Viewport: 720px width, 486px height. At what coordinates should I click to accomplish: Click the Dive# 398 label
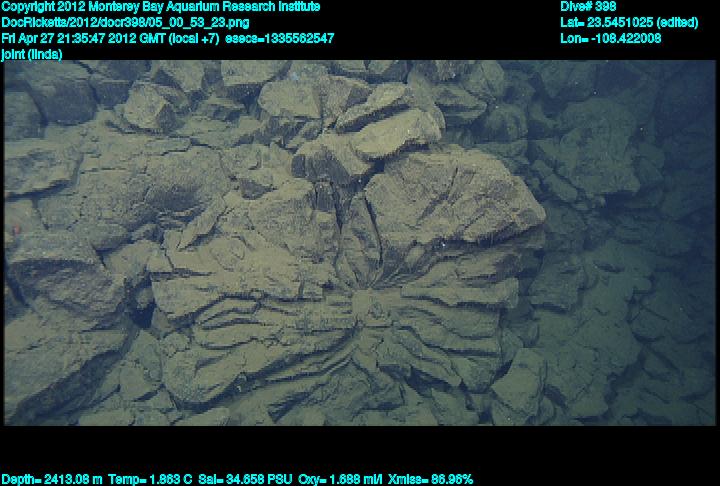tap(588, 6)
